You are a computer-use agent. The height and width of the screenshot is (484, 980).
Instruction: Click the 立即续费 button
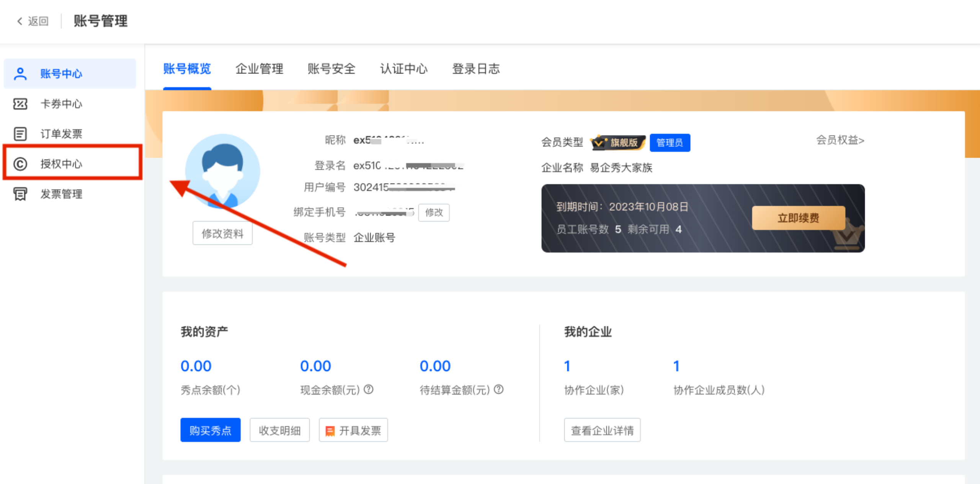click(798, 218)
